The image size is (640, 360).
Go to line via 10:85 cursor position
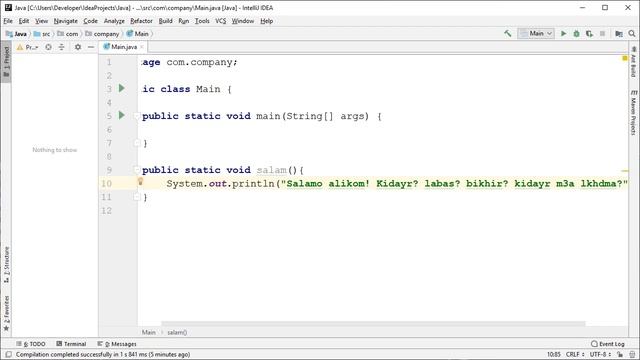click(553, 354)
